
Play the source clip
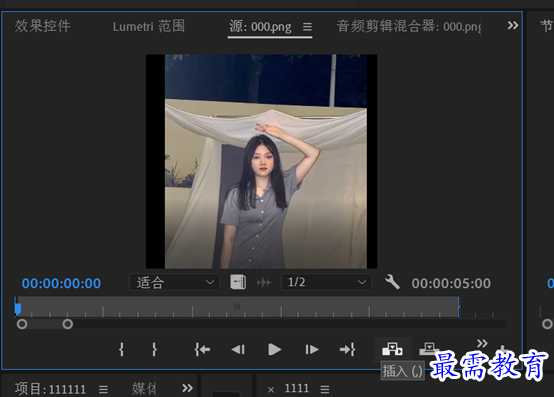275,350
